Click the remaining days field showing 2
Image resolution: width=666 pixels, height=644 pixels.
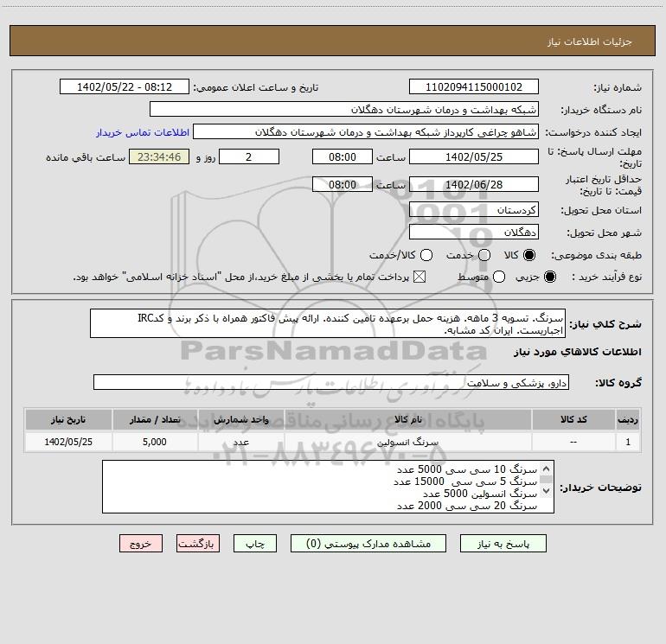pyautogui.click(x=249, y=156)
